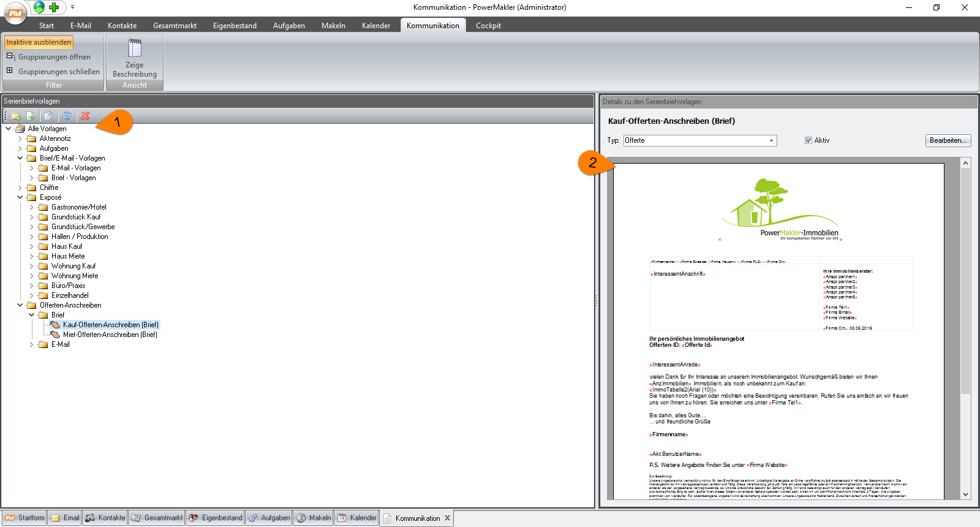Expand the Aufgaben tree folder
Viewport: 980px width, 527px height.
[20, 148]
